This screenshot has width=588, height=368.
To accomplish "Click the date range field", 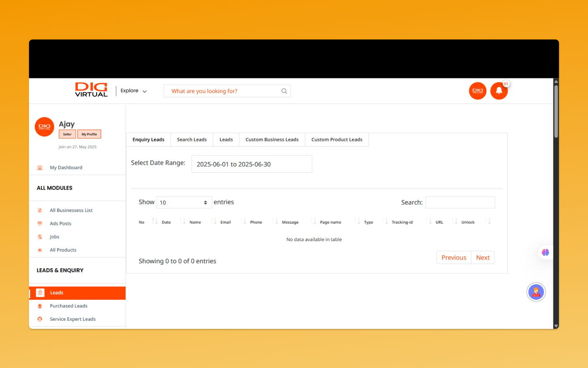I will (252, 164).
